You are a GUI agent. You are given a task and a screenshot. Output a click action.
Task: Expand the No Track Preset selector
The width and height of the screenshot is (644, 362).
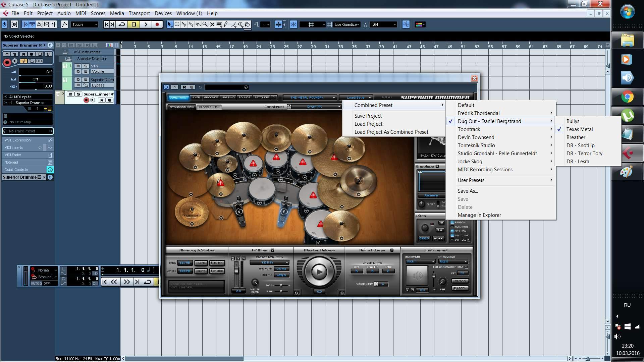tap(28, 131)
